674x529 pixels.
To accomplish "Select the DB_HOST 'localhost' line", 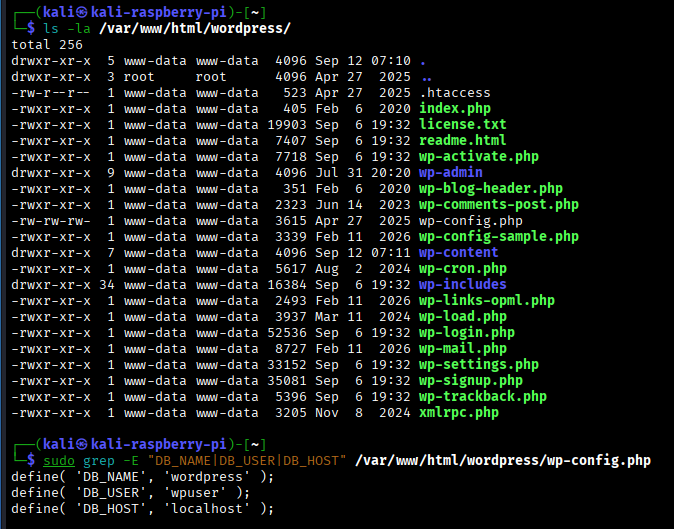I will click(x=142, y=509).
